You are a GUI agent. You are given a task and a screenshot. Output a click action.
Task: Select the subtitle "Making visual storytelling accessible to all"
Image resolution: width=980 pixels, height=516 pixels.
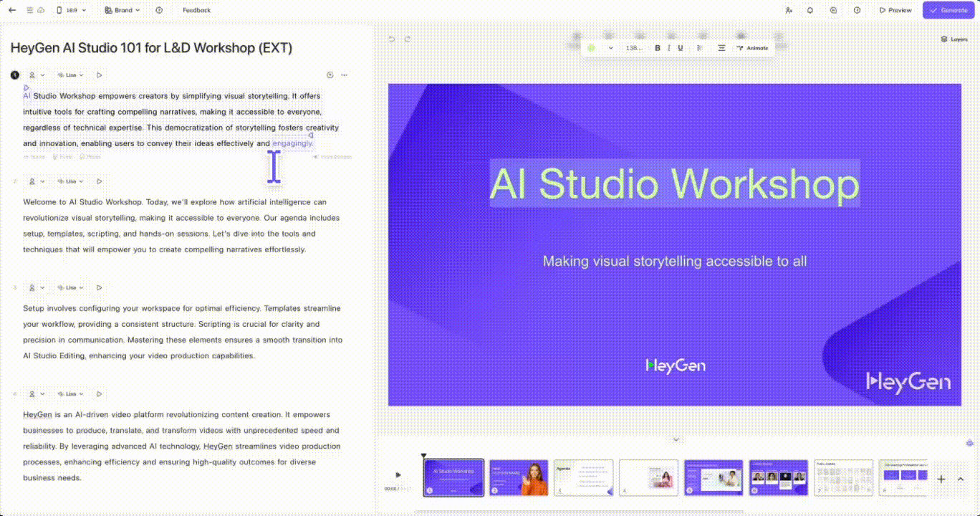pos(675,261)
